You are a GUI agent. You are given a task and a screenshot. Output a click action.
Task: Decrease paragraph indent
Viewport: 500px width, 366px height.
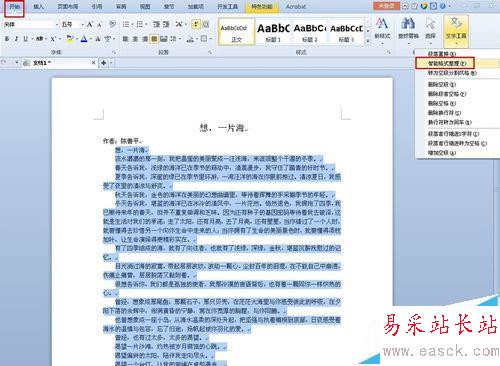coord(157,24)
